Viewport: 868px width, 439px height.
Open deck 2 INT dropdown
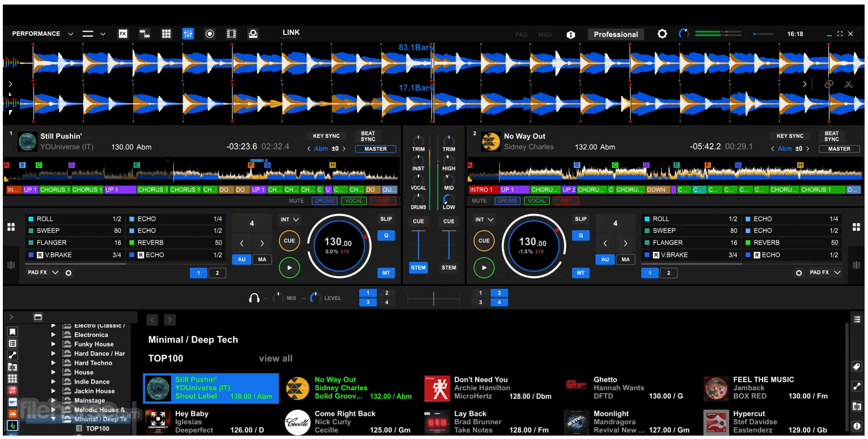coord(485,220)
